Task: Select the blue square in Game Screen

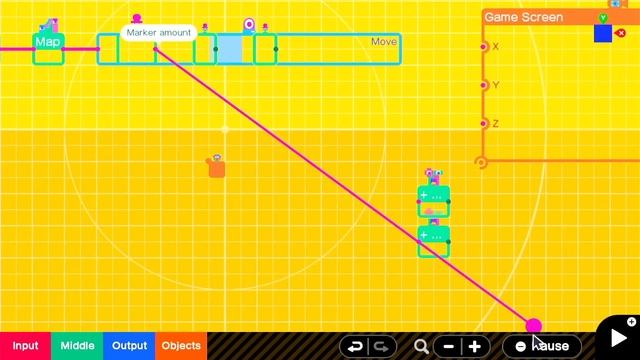Action: 603,33
